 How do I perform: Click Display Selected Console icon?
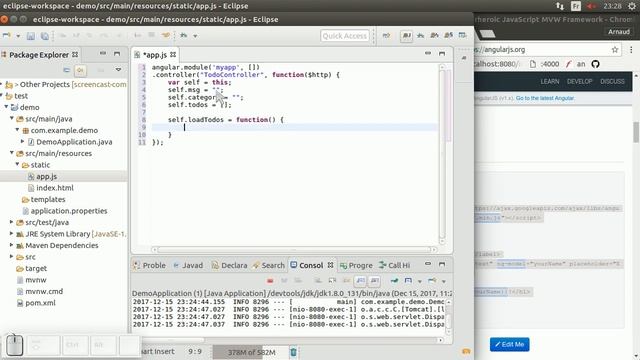pyautogui.click(x=408, y=281)
